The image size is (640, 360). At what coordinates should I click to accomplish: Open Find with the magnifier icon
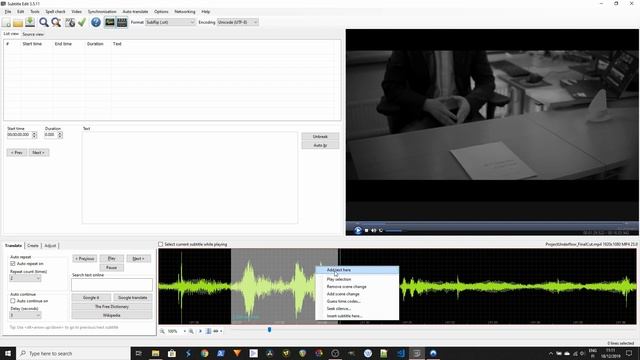pos(44,22)
